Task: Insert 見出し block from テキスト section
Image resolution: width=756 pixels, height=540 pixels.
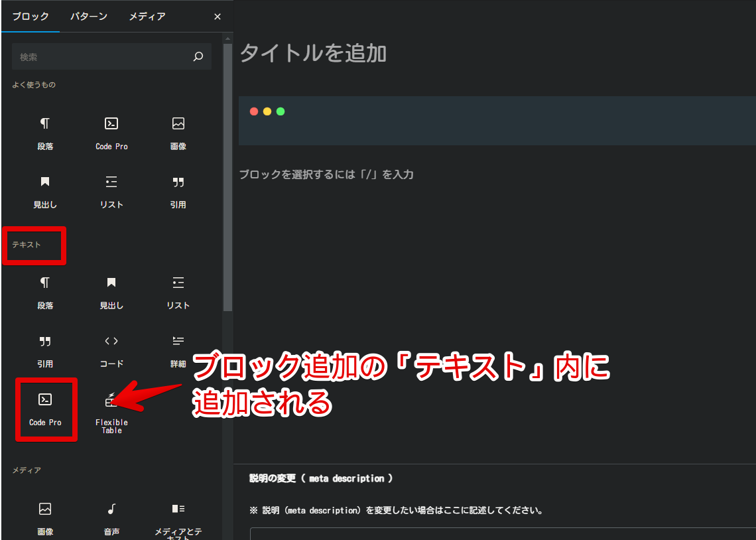Action: [x=111, y=293]
